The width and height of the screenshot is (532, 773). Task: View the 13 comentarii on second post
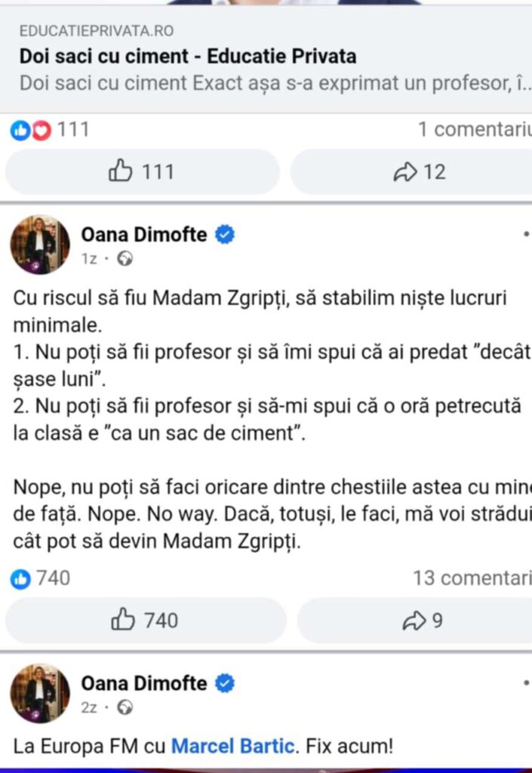pyautogui.click(x=472, y=579)
